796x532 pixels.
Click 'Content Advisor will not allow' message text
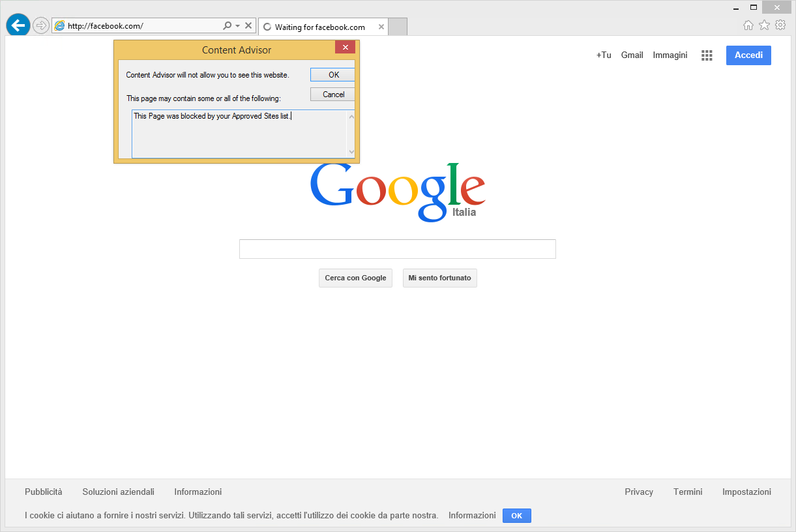[x=207, y=75]
